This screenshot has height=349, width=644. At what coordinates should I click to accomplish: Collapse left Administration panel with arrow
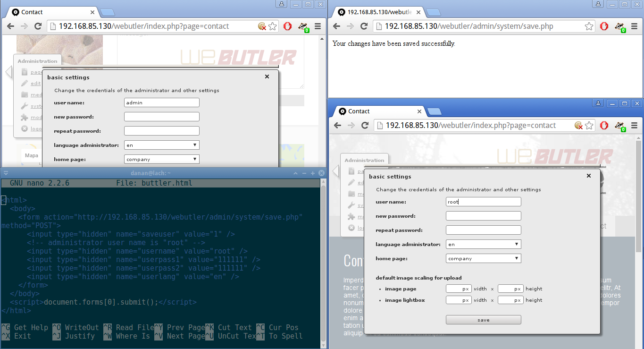click(8, 72)
